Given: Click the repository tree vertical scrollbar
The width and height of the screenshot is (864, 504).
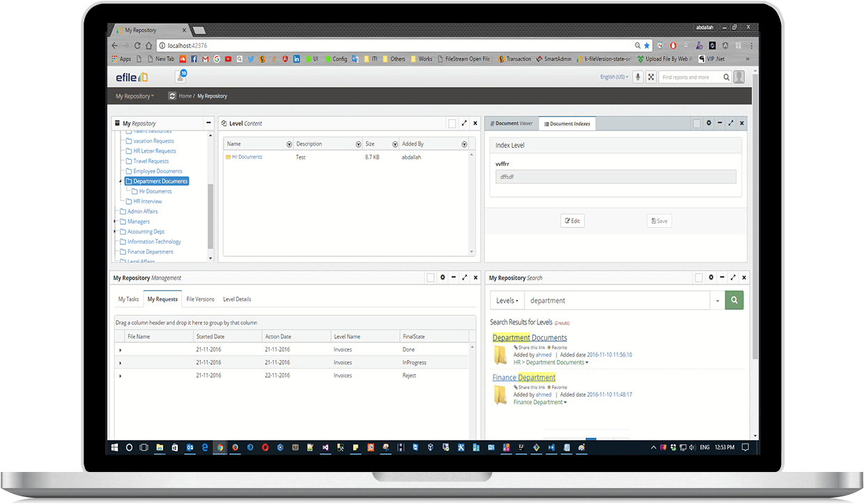Looking at the screenshot, I should (210, 216).
